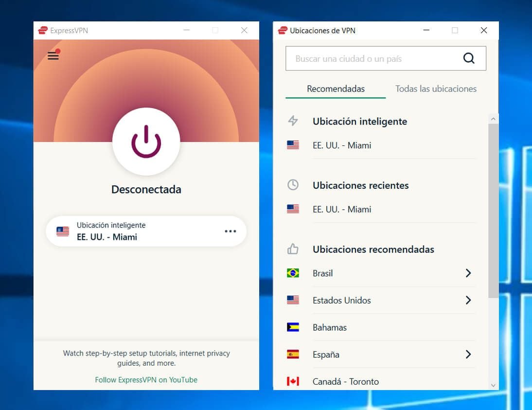Open location options via three dots
The image size is (532, 410).
coord(231,231)
